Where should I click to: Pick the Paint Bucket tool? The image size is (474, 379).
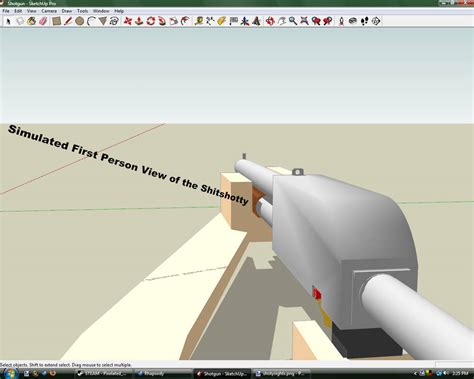click(31, 21)
